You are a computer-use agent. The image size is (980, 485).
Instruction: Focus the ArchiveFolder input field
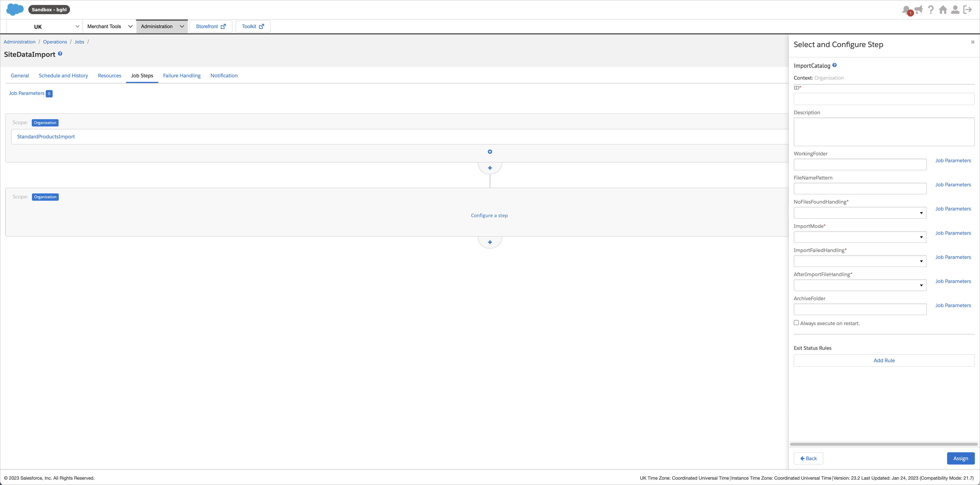860,309
